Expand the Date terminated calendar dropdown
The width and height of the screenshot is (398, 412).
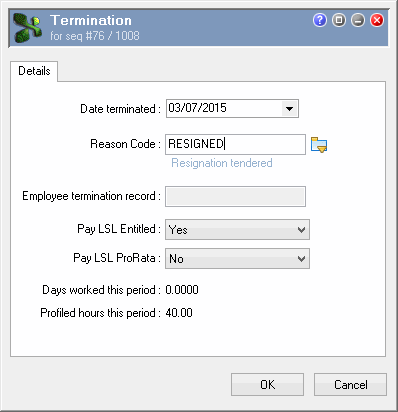pyautogui.click(x=289, y=109)
